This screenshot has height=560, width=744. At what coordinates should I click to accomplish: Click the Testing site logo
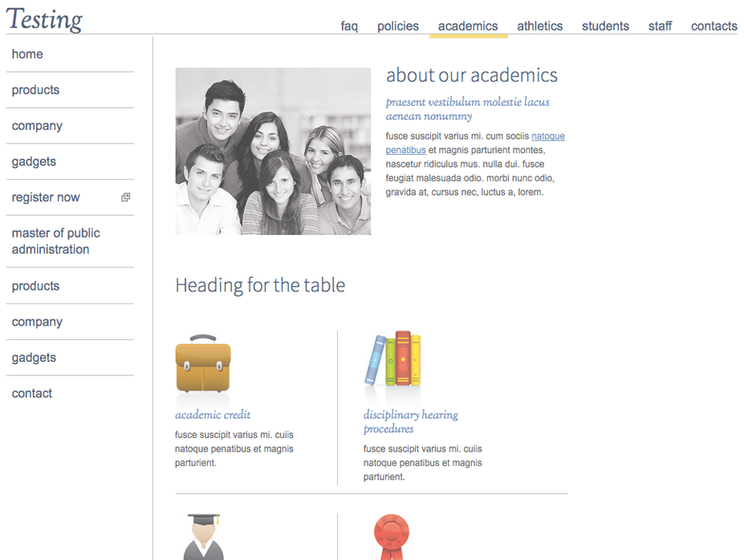(45, 19)
